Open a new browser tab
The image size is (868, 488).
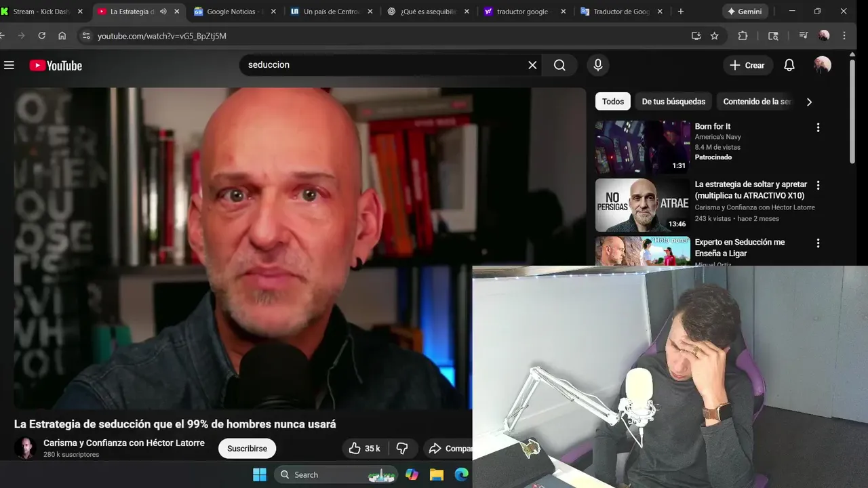click(x=681, y=12)
